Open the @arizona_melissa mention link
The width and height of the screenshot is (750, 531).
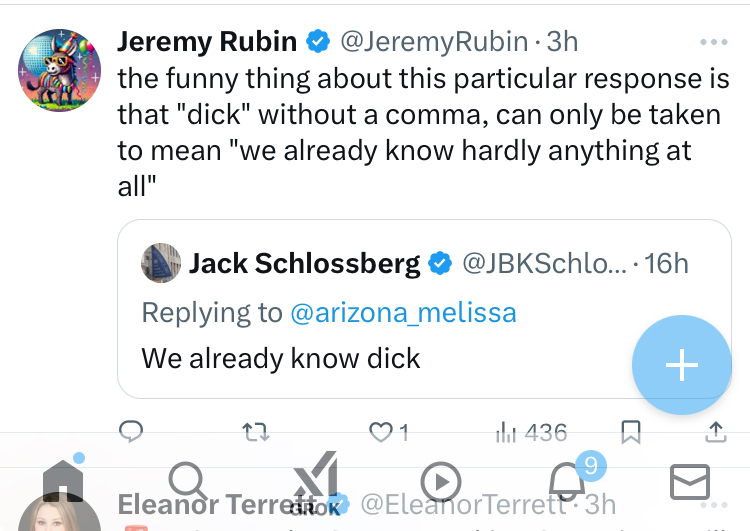coord(403,313)
